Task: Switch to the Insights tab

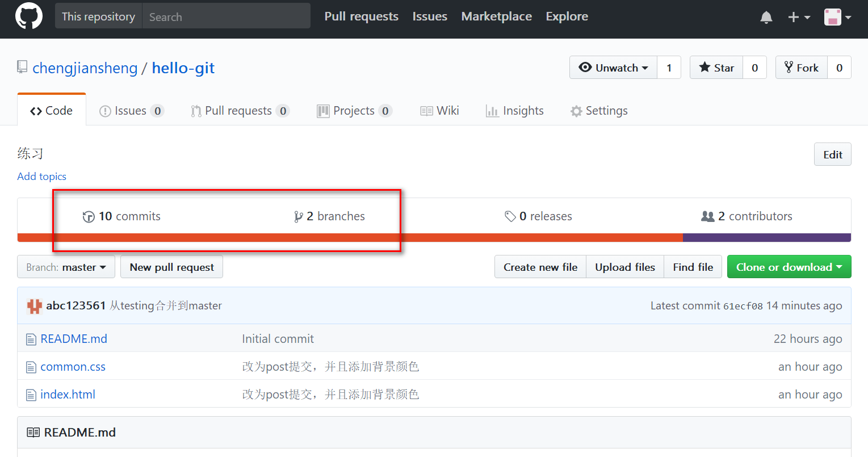Action: pyautogui.click(x=515, y=111)
